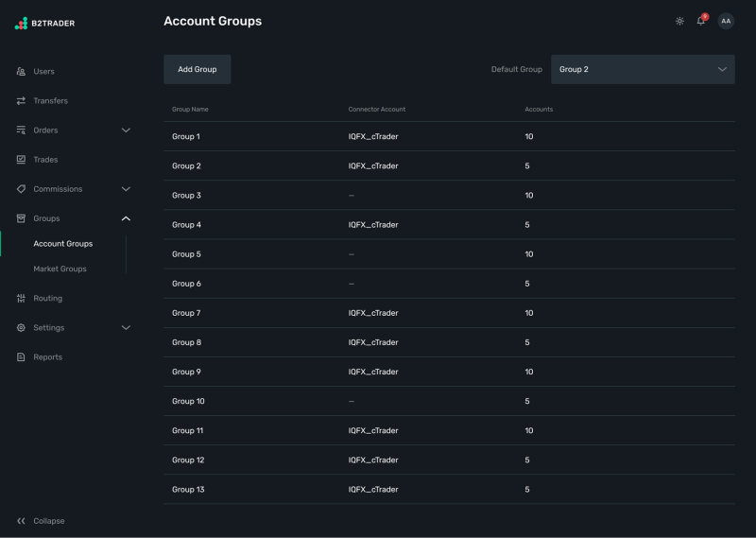This screenshot has width=756, height=538.
Task: Select Market Groups in sidebar
Action: coord(60,269)
